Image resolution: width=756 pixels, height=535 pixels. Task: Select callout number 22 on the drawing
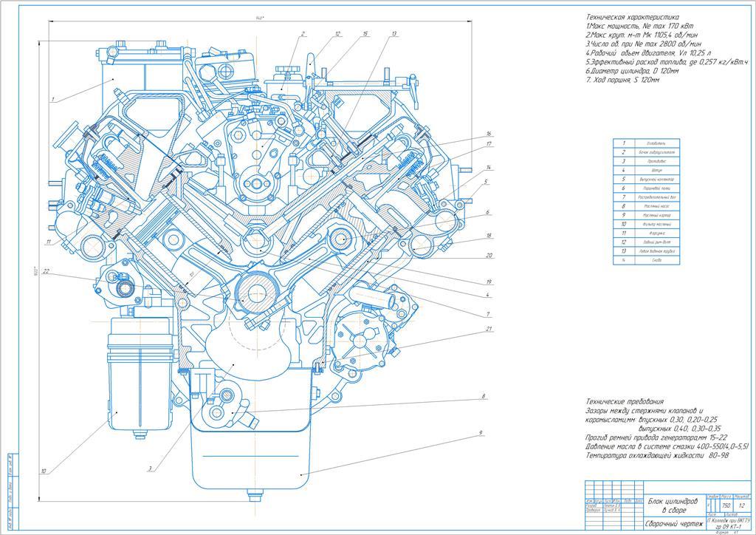(x=47, y=270)
